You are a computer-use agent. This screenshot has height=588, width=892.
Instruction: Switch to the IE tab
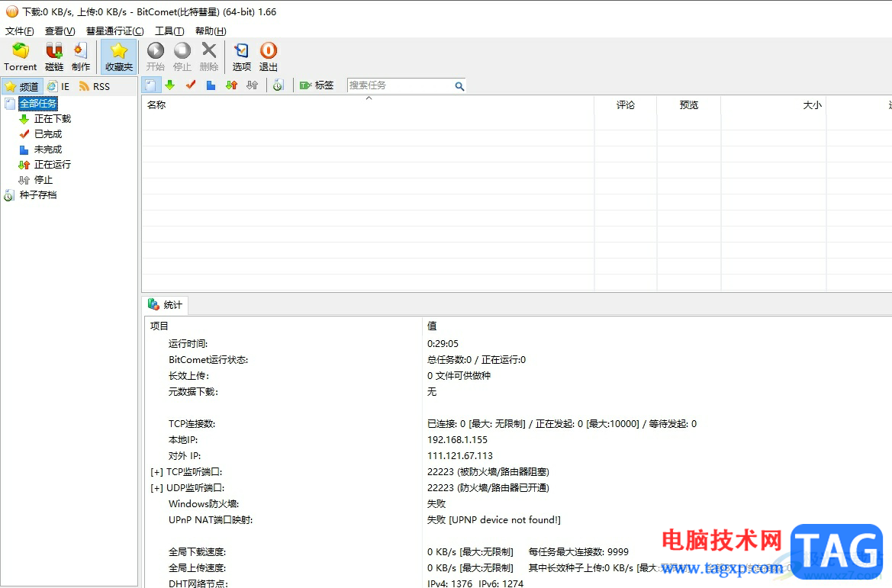(59, 86)
